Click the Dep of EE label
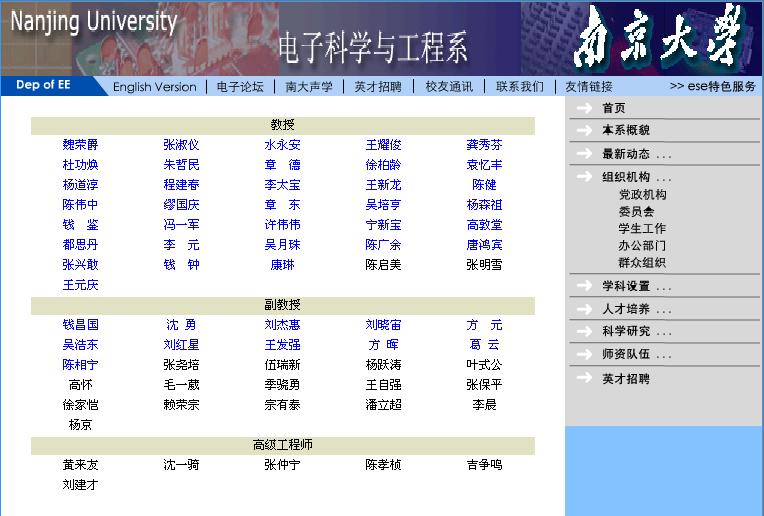This screenshot has height=516, width=764. (43, 85)
